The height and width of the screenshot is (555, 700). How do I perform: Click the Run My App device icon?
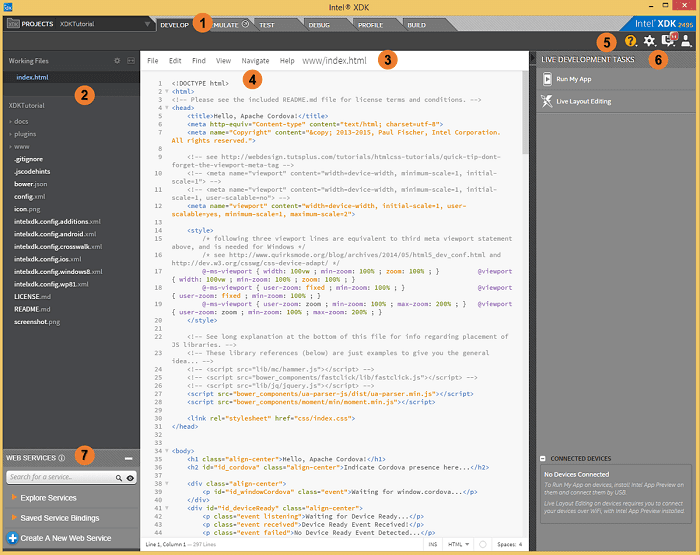coord(547,79)
